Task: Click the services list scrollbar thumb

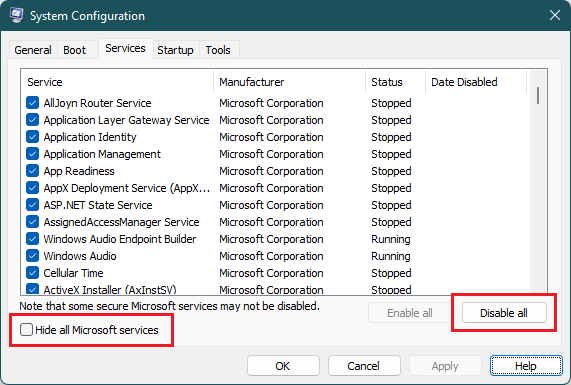Action: [538, 95]
